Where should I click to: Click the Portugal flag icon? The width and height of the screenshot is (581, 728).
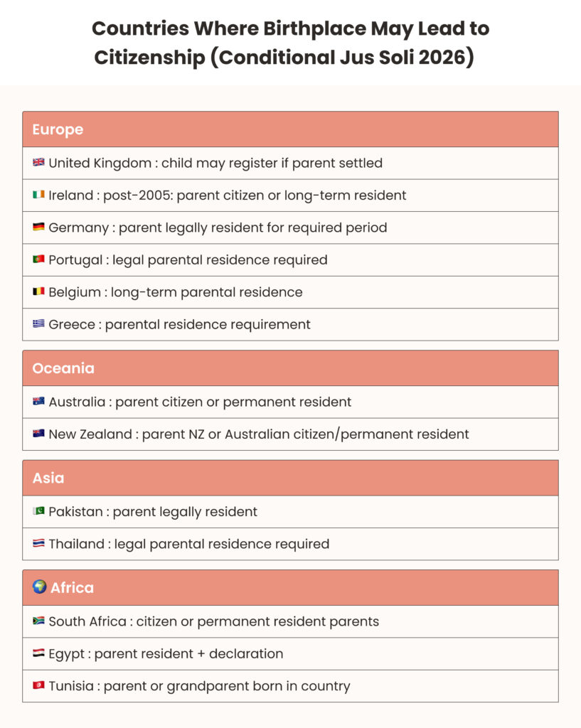point(38,259)
